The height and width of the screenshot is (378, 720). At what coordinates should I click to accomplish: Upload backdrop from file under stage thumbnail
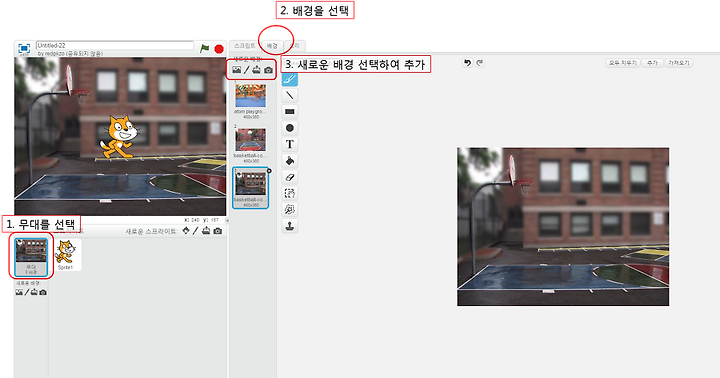point(34,292)
